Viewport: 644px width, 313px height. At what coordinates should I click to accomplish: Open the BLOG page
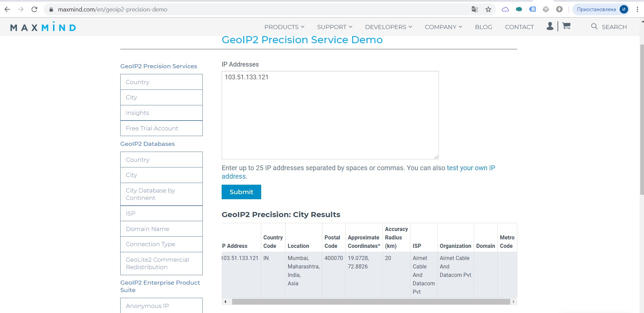(x=484, y=27)
